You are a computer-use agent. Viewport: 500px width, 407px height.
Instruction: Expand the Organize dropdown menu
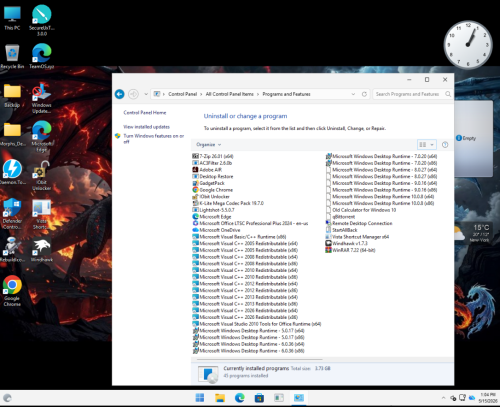pos(209,145)
